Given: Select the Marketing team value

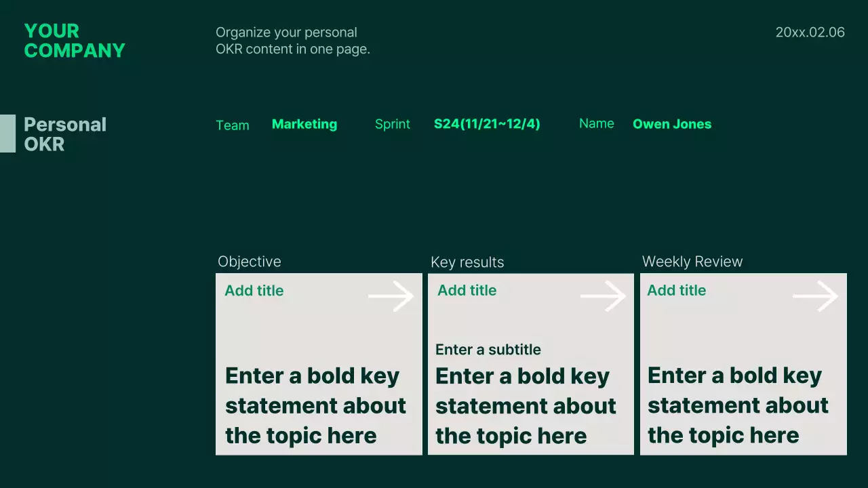Looking at the screenshot, I should 304,124.
